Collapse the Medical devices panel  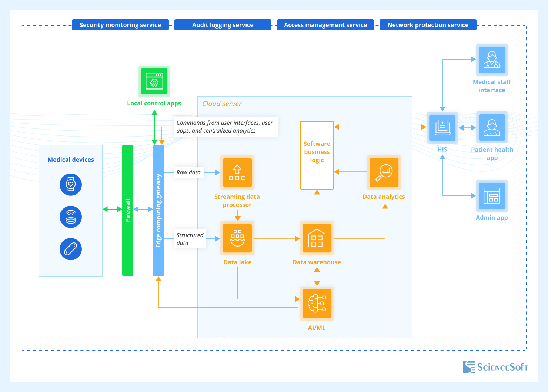pos(70,159)
